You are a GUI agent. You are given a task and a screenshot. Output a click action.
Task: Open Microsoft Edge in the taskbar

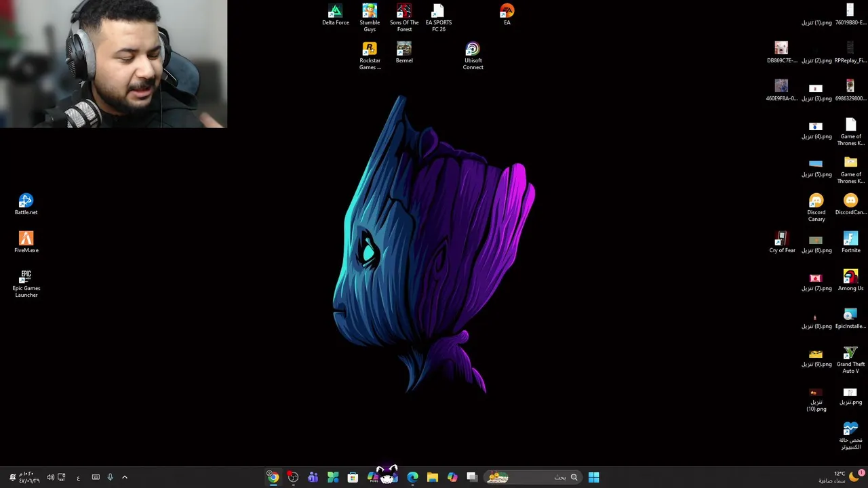(x=412, y=477)
